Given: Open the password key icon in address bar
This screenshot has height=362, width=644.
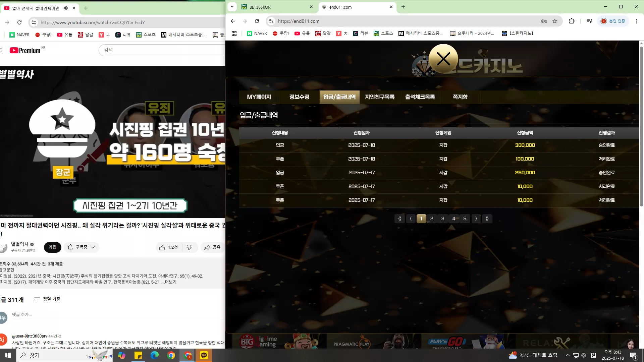Looking at the screenshot, I should (x=544, y=21).
